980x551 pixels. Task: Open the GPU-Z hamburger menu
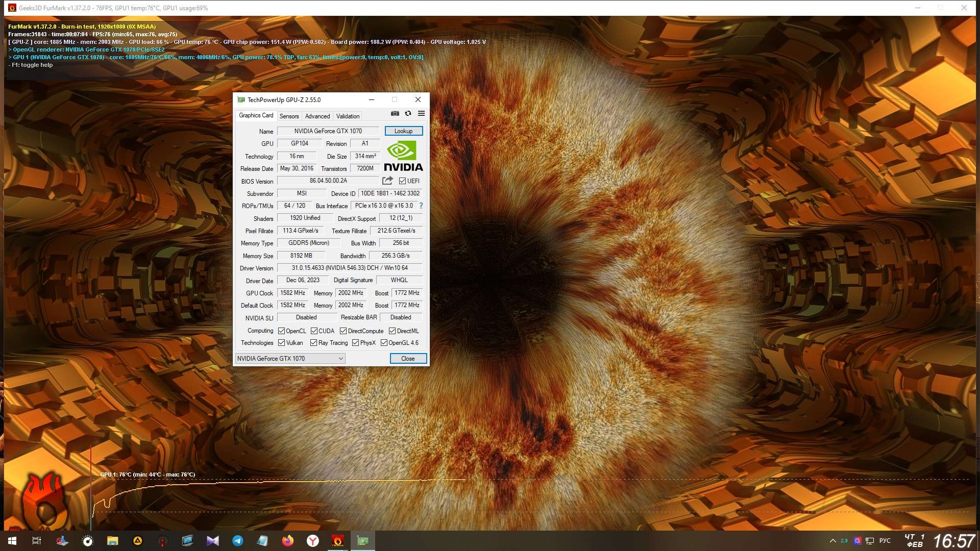tap(421, 113)
